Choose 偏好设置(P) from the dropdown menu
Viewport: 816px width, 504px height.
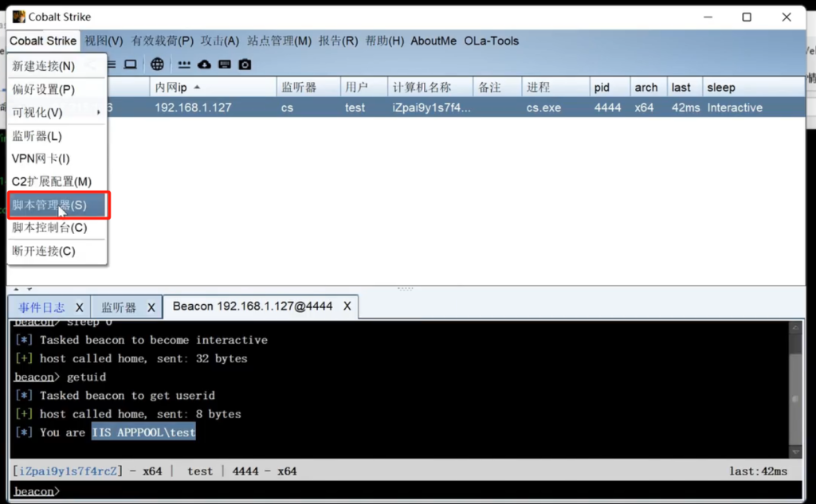[57, 89]
